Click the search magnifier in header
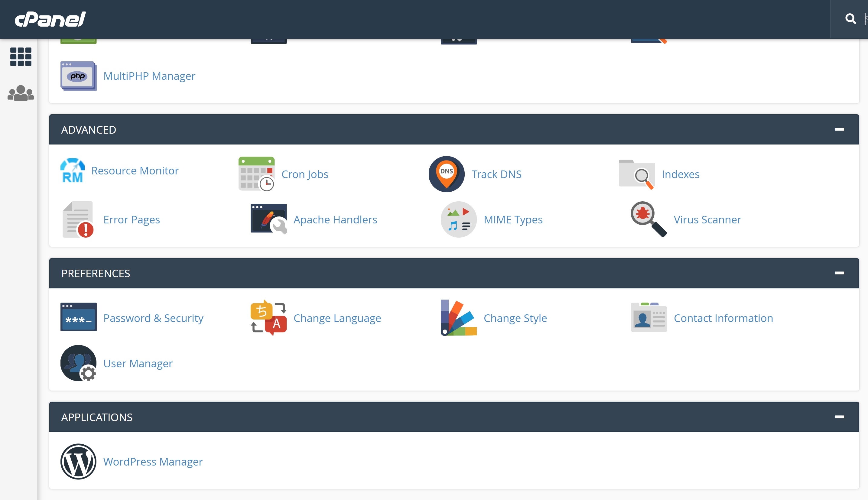 point(850,18)
